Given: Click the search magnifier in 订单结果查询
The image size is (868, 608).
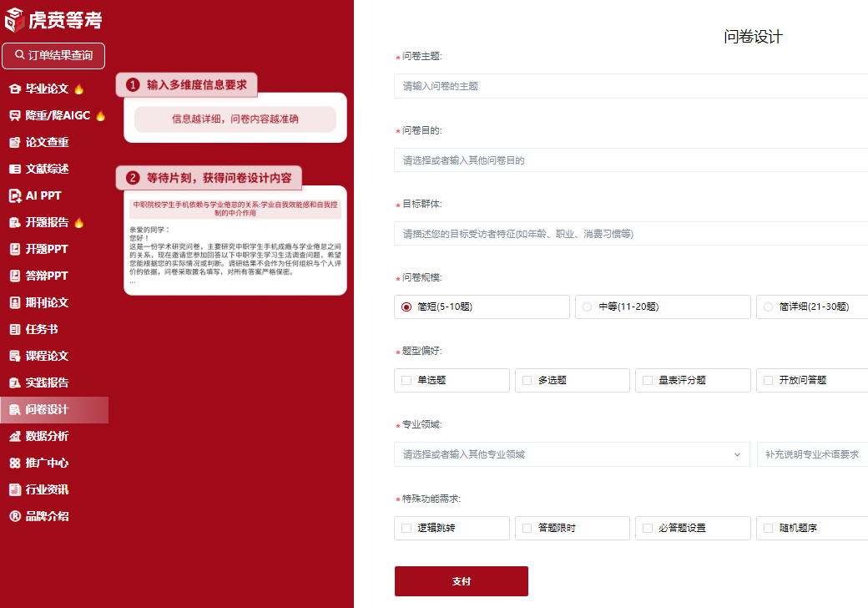Looking at the screenshot, I should [x=19, y=55].
